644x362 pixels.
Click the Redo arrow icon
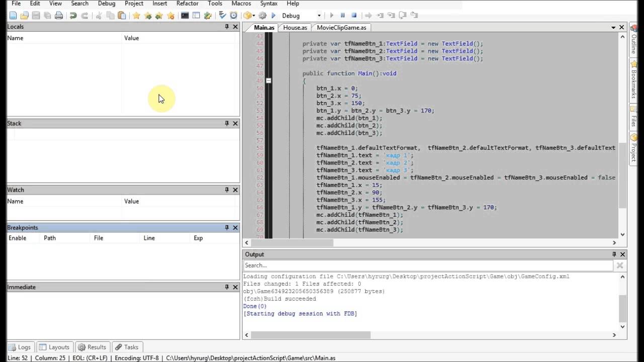point(85,16)
